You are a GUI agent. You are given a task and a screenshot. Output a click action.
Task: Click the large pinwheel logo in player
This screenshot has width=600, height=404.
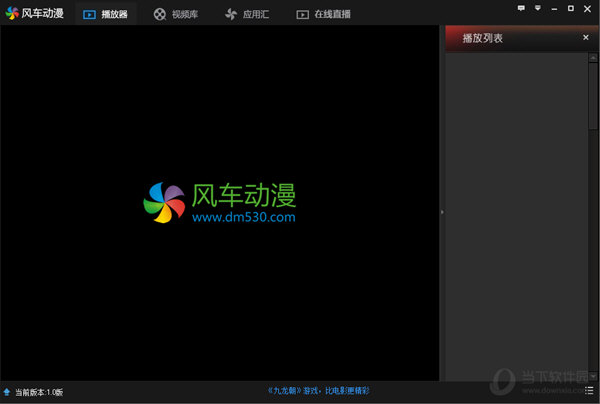click(x=164, y=202)
